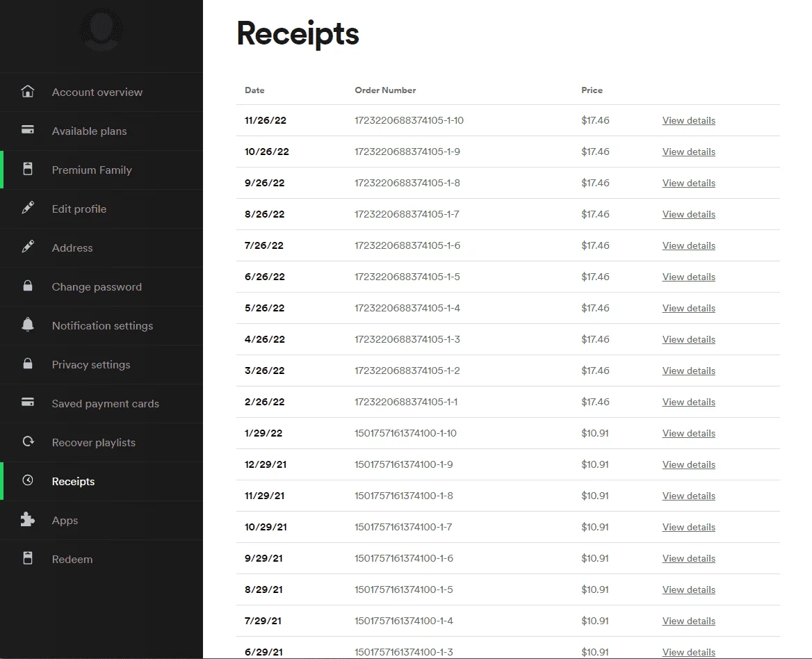The width and height of the screenshot is (812, 659).
Task: View details for the 11/26/22 receipt
Action: pyautogui.click(x=688, y=120)
